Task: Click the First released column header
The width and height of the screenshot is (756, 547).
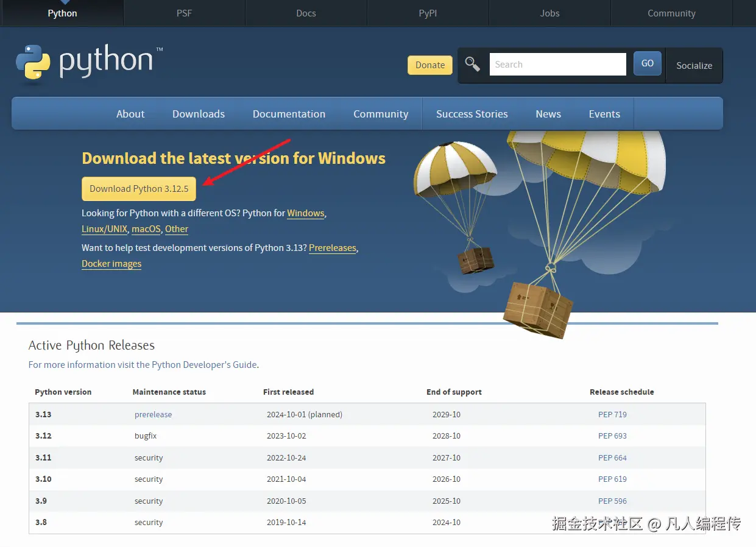Action: click(x=288, y=392)
